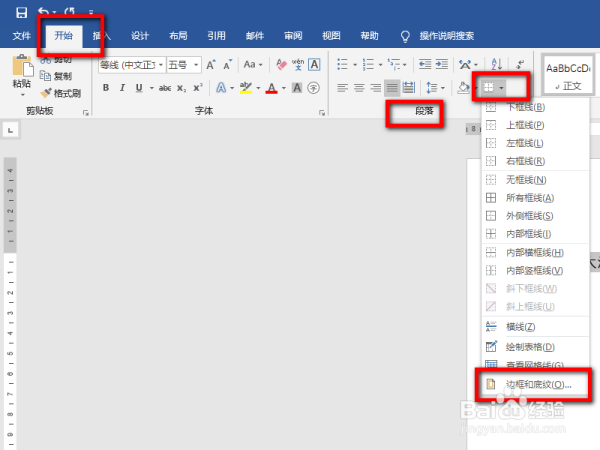600x450 pixels.
Task: Switch to the View (视图) tab
Action: pos(331,36)
